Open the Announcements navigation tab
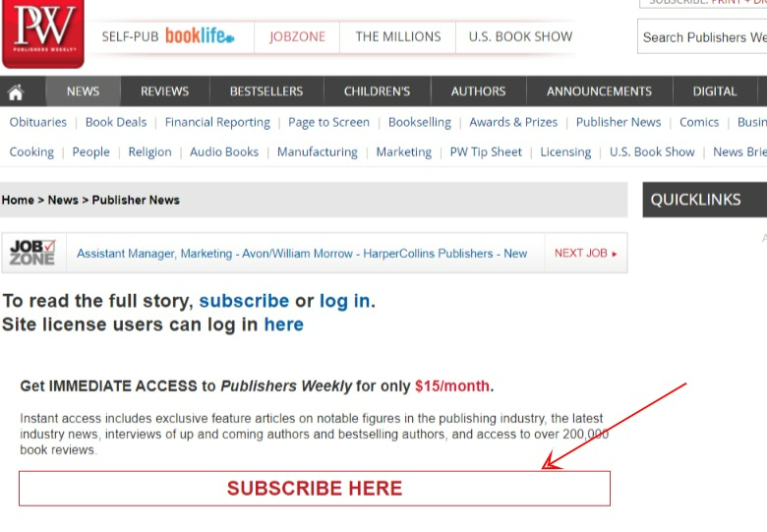This screenshot has width=767, height=532. pos(599,91)
